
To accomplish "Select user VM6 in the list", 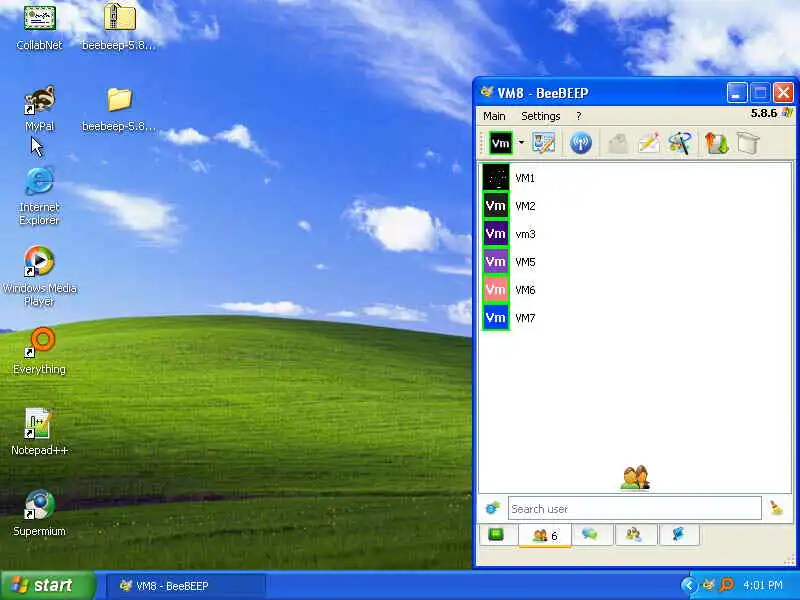I will click(635, 290).
